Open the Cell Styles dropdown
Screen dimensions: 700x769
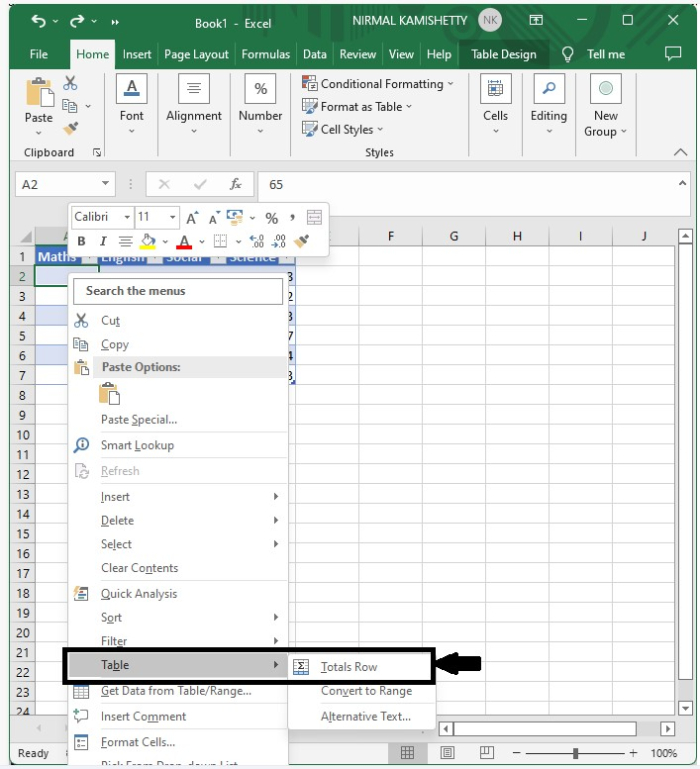point(343,129)
